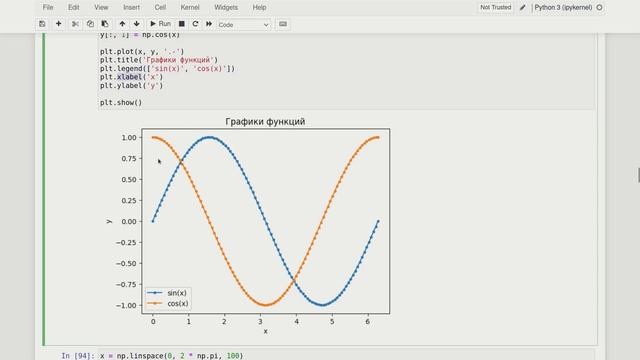The width and height of the screenshot is (640, 360).
Task: Click x-axis tick label 3
Action: pyautogui.click(x=260, y=322)
